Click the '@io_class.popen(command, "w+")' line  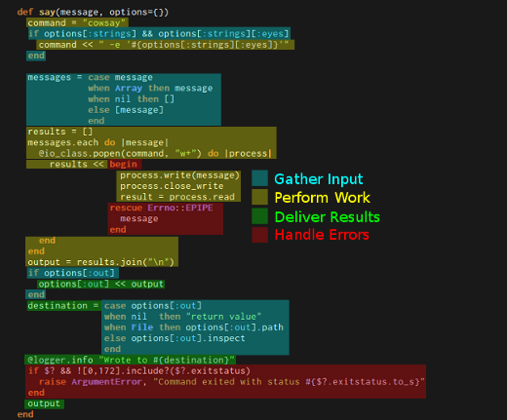point(155,153)
